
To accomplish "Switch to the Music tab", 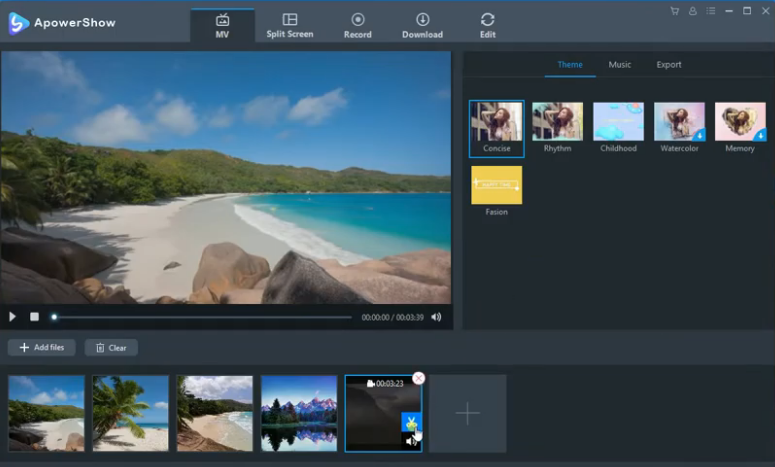I will click(620, 65).
